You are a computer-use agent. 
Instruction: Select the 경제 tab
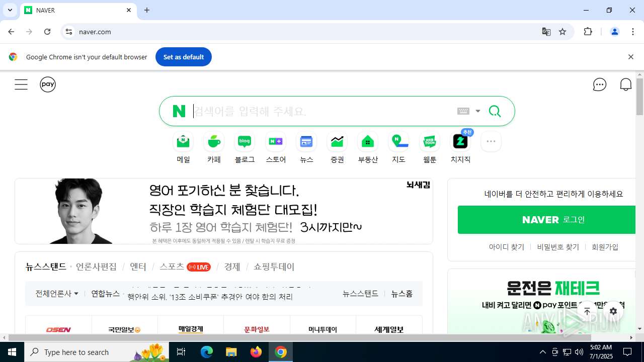pos(232,267)
